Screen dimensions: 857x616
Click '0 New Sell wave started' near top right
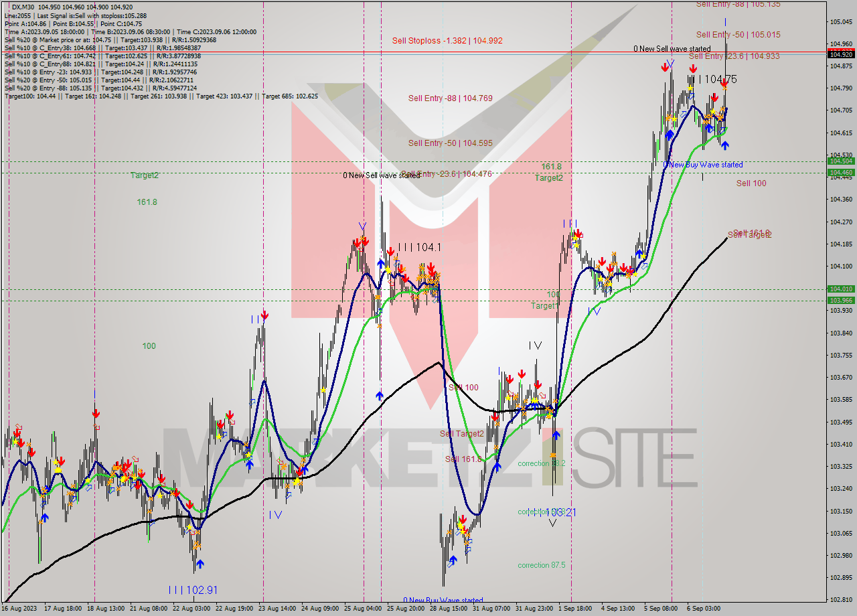(x=672, y=49)
